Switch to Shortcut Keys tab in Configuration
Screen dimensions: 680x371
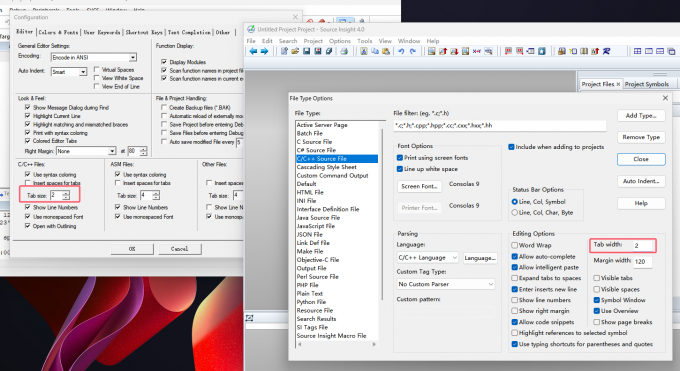144,32
